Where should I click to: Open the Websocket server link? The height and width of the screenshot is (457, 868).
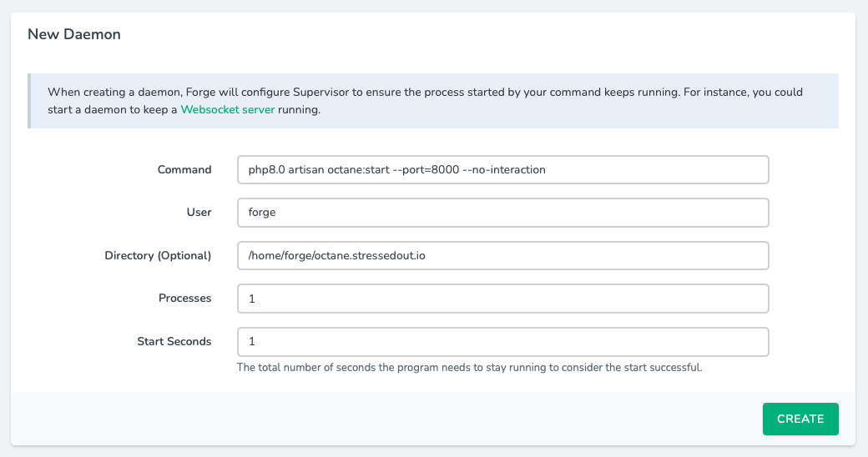click(227, 109)
